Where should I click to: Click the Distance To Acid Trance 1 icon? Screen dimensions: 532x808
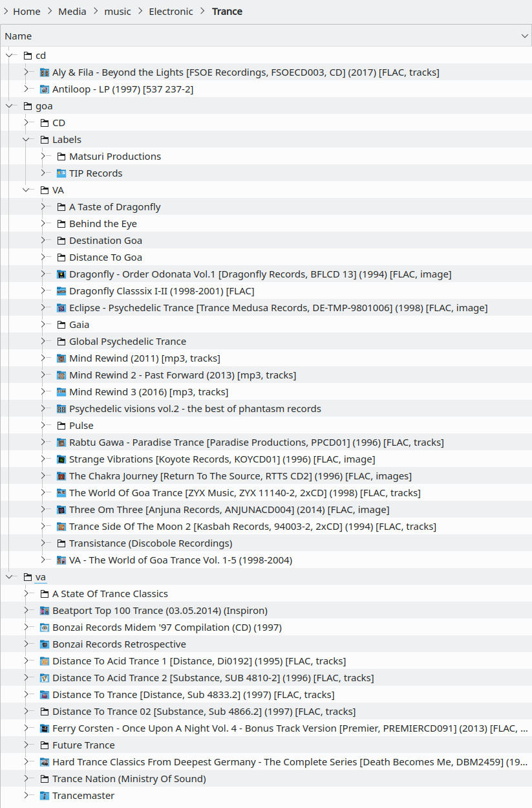click(45, 661)
